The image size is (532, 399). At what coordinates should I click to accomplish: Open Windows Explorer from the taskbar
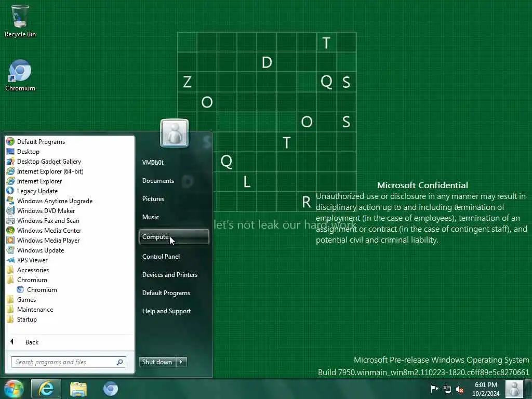(78, 389)
